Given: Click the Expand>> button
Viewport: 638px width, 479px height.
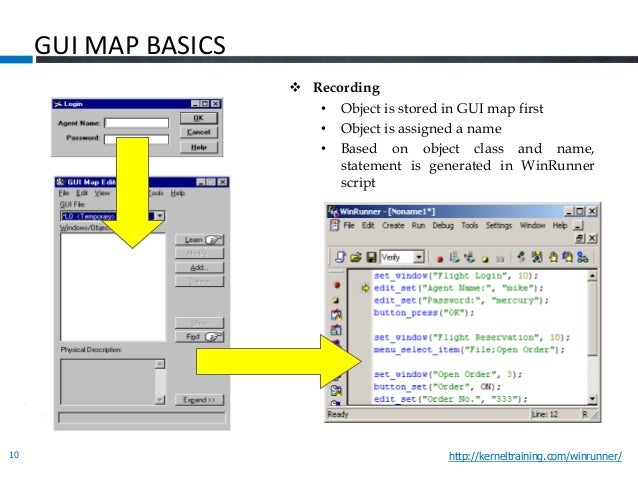Looking at the screenshot, I should (x=199, y=400).
